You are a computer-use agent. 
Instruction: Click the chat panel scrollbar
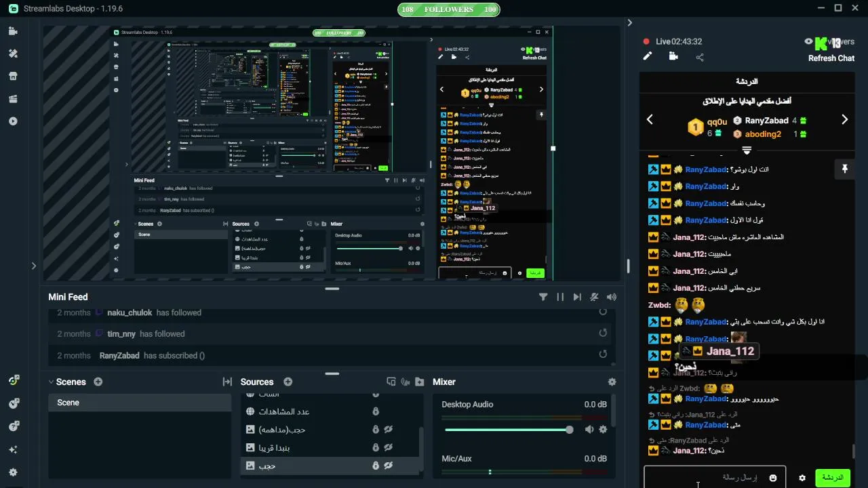point(852,451)
